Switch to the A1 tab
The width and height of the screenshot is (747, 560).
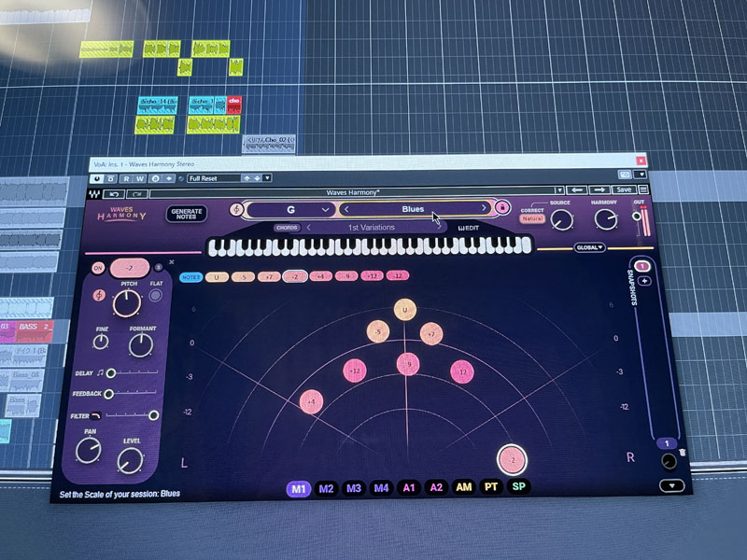point(409,487)
